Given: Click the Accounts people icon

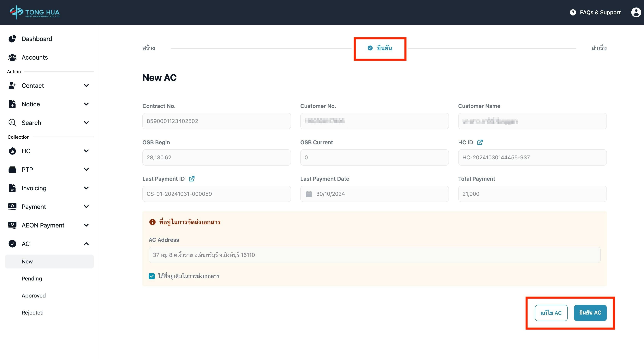Looking at the screenshot, I should pyautogui.click(x=12, y=57).
